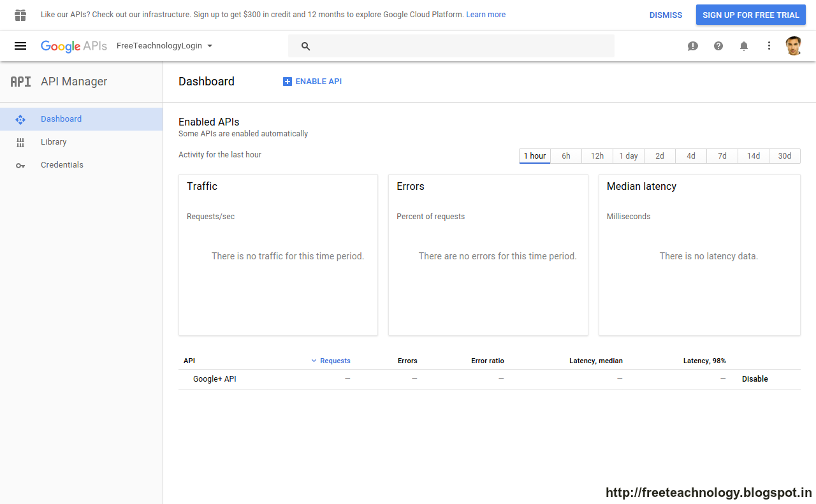
Task: Open the notifications bell
Action: pyautogui.click(x=744, y=46)
